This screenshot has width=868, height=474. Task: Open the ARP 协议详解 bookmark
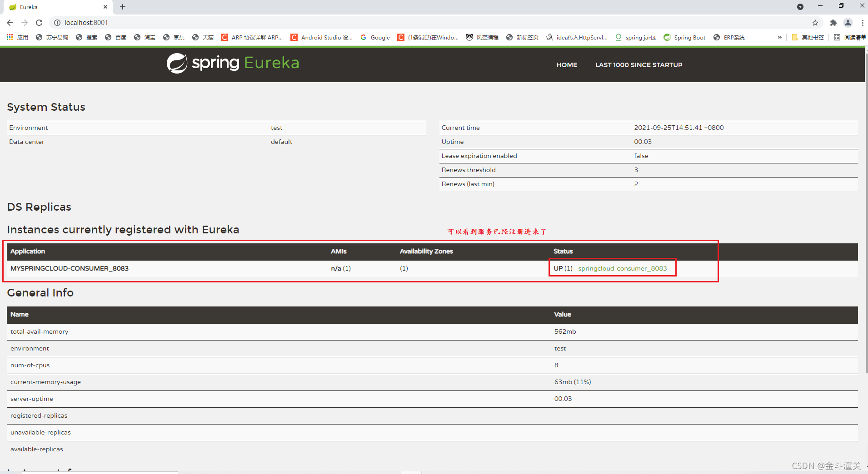point(252,37)
